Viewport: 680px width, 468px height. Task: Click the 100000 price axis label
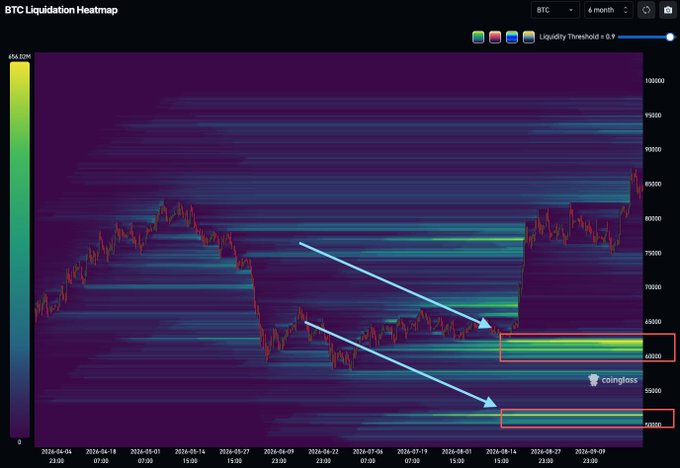[654, 81]
